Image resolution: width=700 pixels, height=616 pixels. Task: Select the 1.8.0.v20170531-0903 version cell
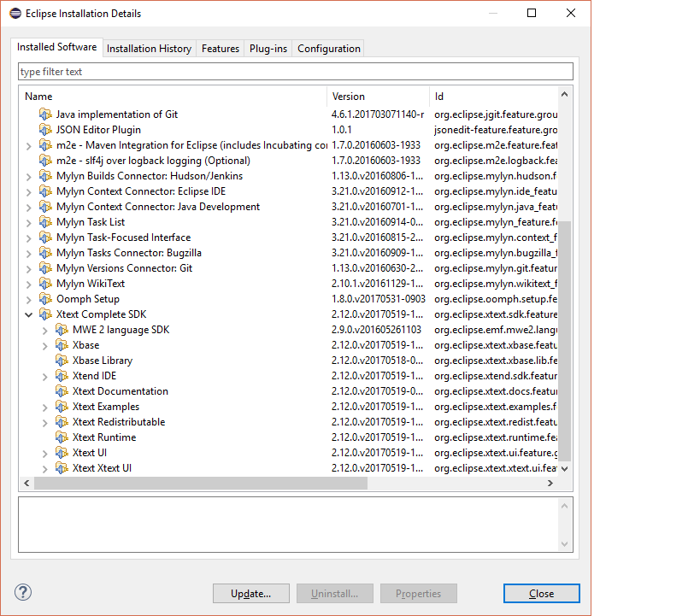pos(378,299)
